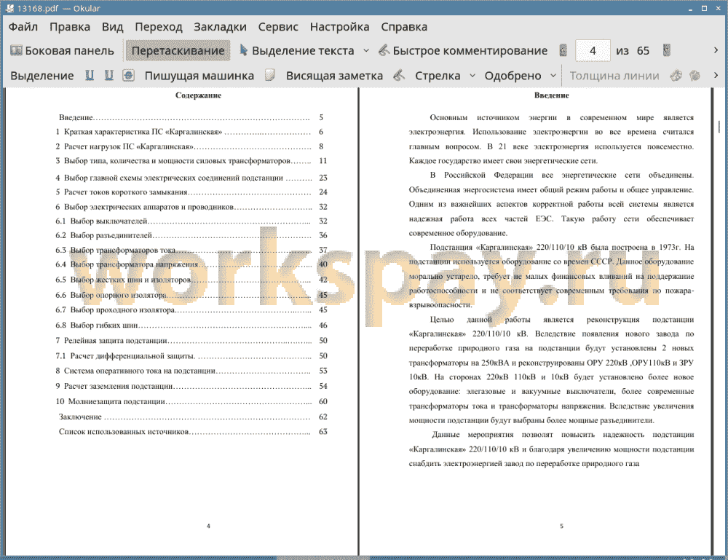Click the page number 4 in the left footer
Viewport: 728px width, 560px height.
208,526
